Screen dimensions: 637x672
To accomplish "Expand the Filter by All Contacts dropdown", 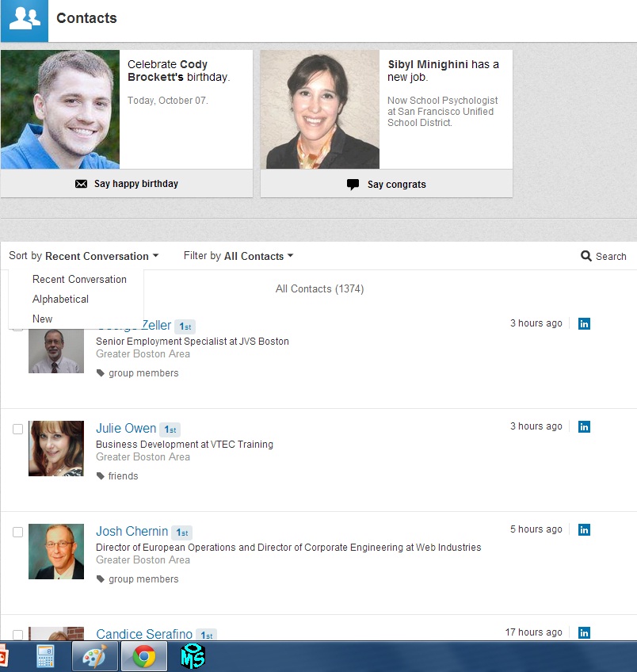I will tap(238, 256).
